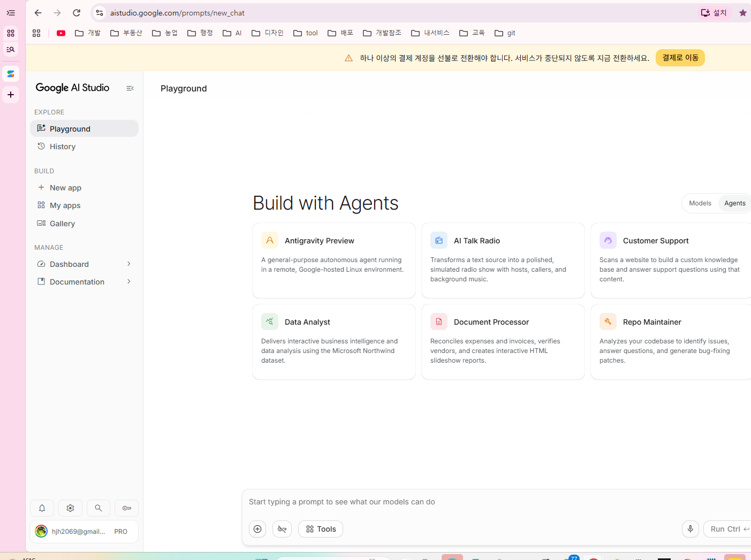Open the 농업 bookmarks folder
The width and height of the screenshot is (751, 560).
pos(165,33)
